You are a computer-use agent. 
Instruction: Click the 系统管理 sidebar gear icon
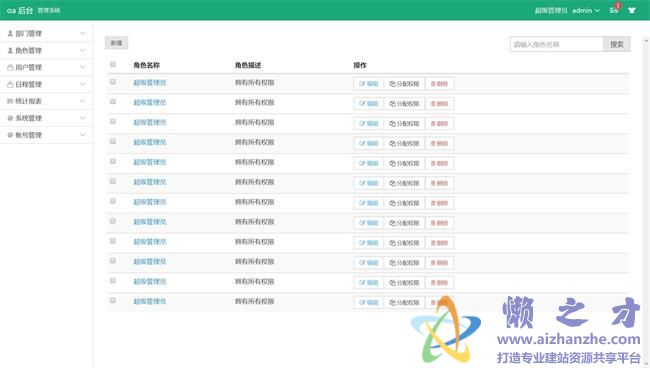pyautogui.click(x=10, y=118)
